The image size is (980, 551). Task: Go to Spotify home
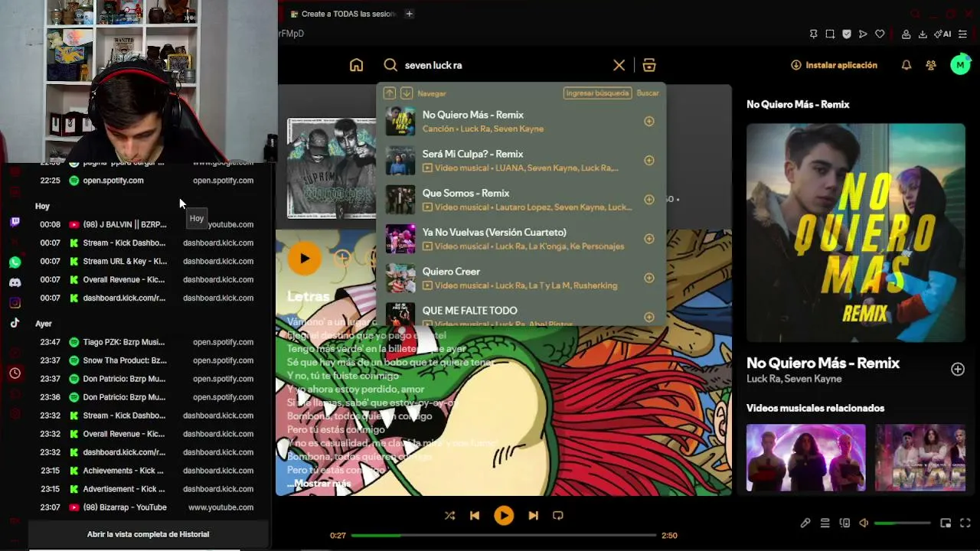pyautogui.click(x=356, y=65)
